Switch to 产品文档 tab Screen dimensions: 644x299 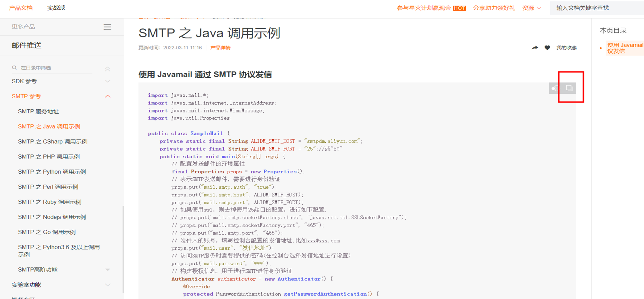pyautogui.click(x=21, y=8)
